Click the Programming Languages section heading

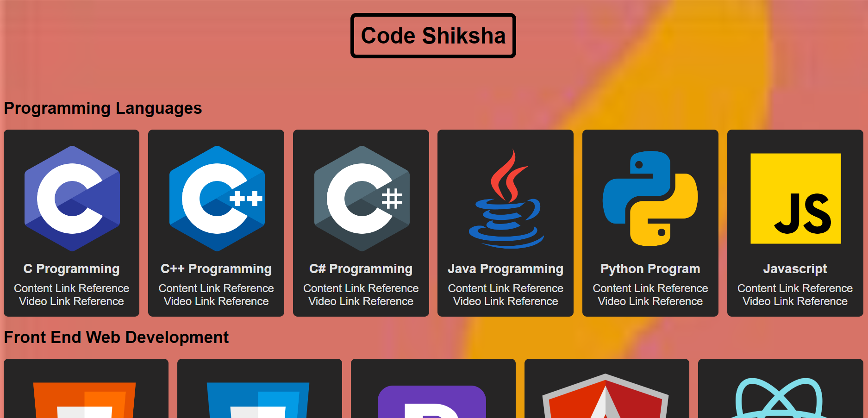pyautogui.click(x=103, y=108)
